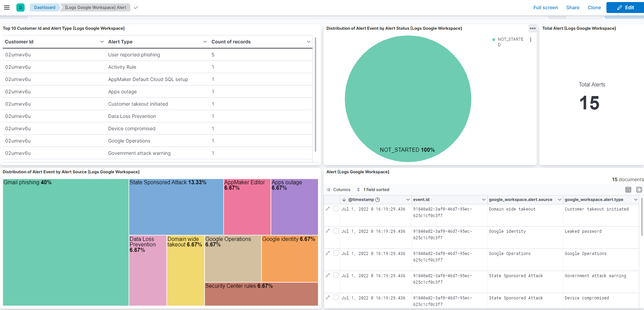Click Share in the top menu
644x310 pixels.
[x=573, y=8]
